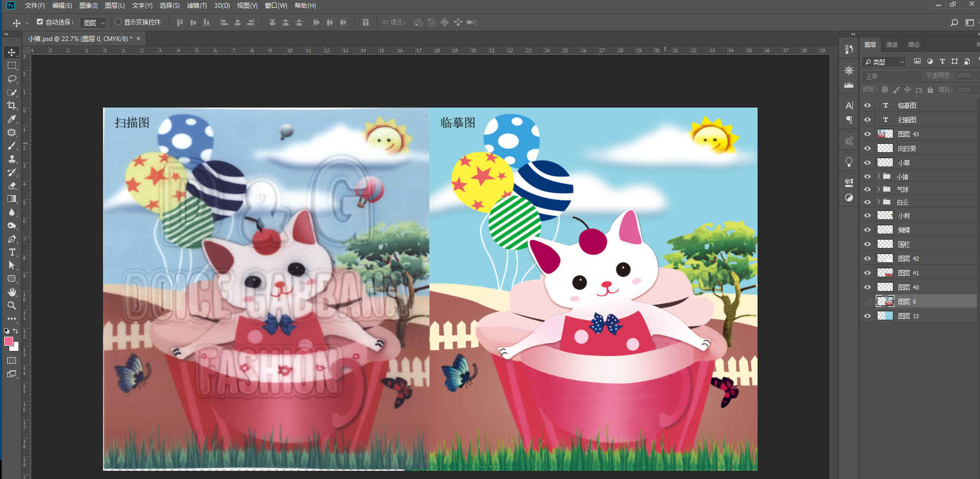Image resolution: width=980 pixels, height=479 pixels.
Task: Select the Hand tool
Action: tap(12, 292)
